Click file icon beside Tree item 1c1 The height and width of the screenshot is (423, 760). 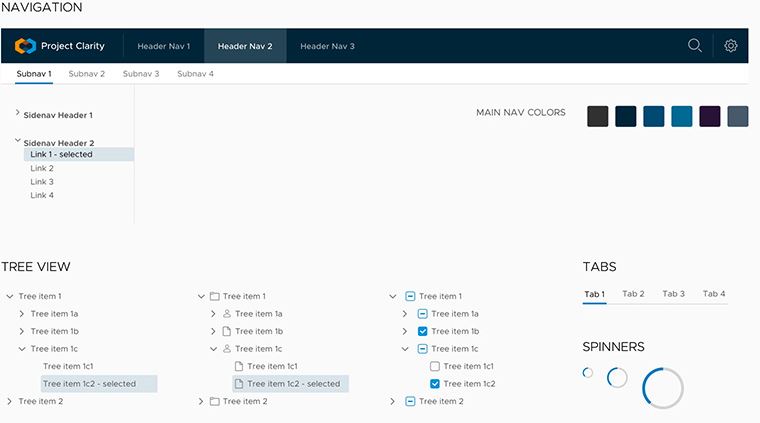(x=238, y=366)
